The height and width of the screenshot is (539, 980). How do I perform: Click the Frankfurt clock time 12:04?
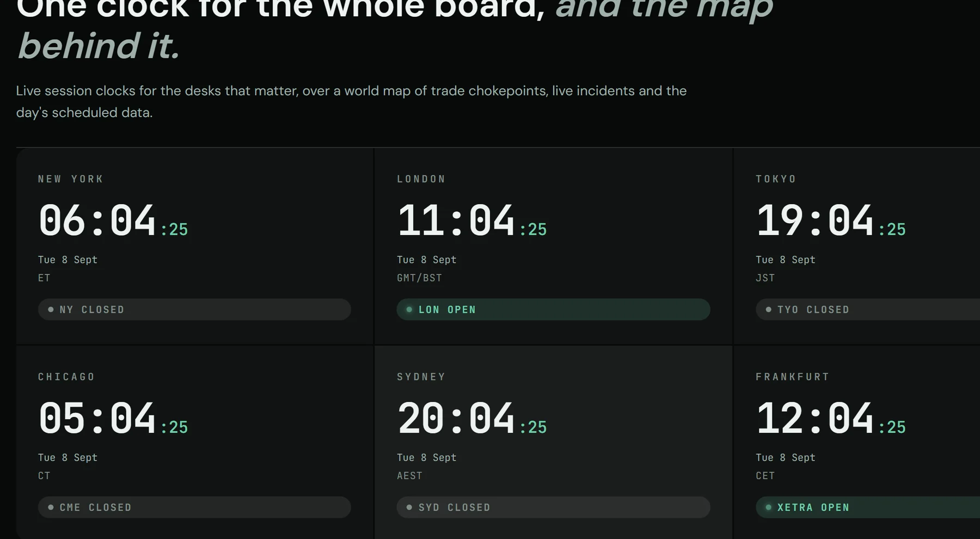point(815,418)
